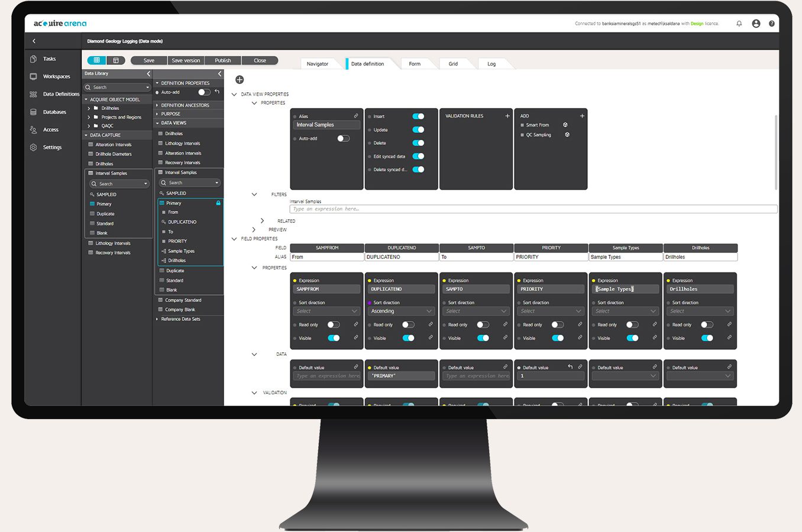Expand the Drillholes folder in Acquire Object Model

(89, 108)
